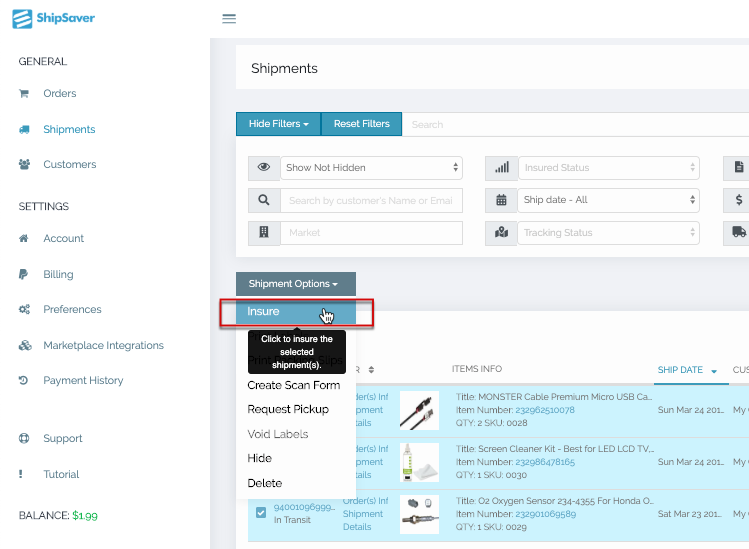This screenshot has height=549, width=749.
Task: Open the Tutorial
Action: tap(61, 474)
